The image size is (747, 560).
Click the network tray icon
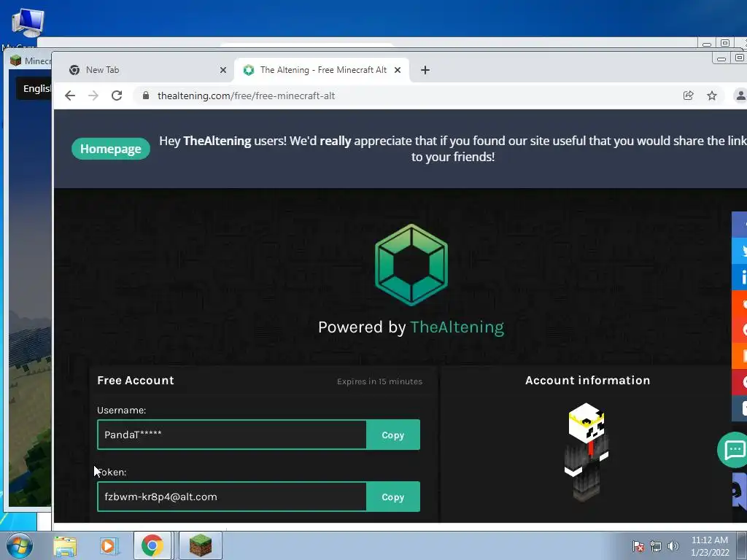pos(656,546)
